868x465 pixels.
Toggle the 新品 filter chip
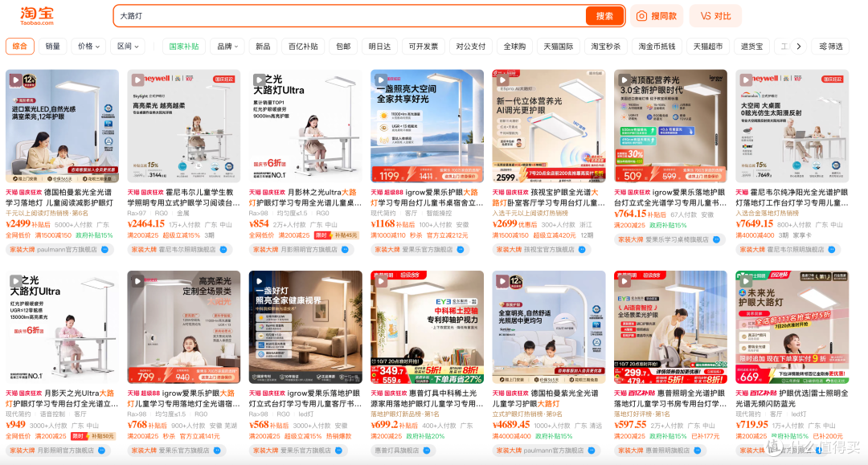click(x=263, y=47)
